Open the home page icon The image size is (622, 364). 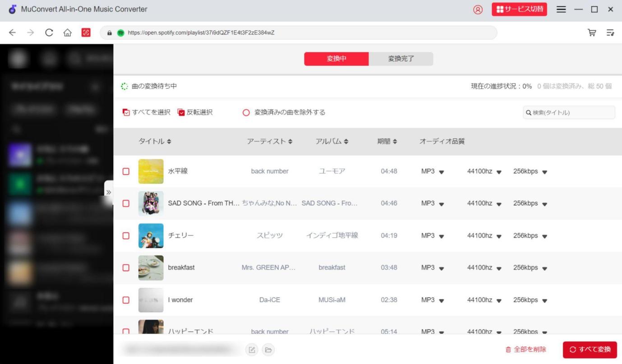pos(67,32)
